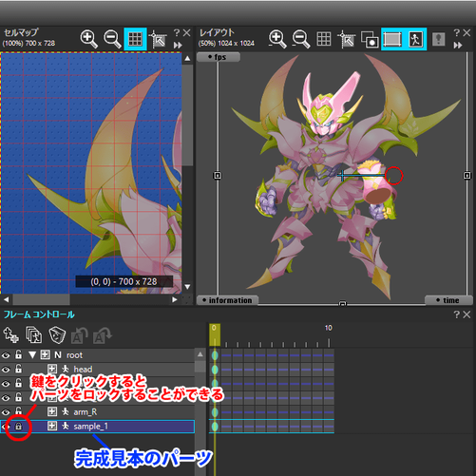This screenshot has height=476, width=476.
Task: Zoom in on the Cell Map panel
Action: tap(88, 39)
